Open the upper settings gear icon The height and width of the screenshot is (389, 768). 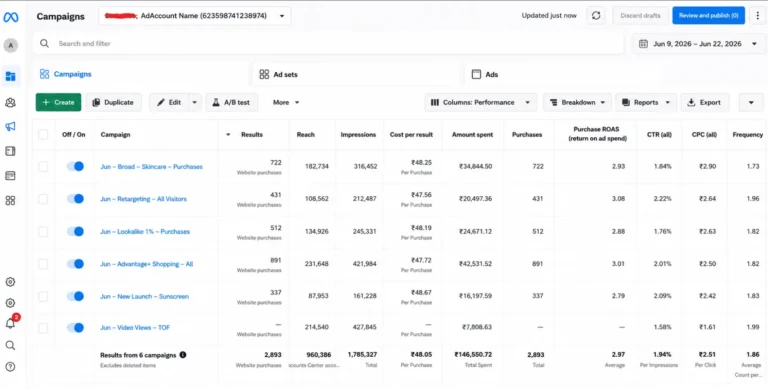(10, 282)
